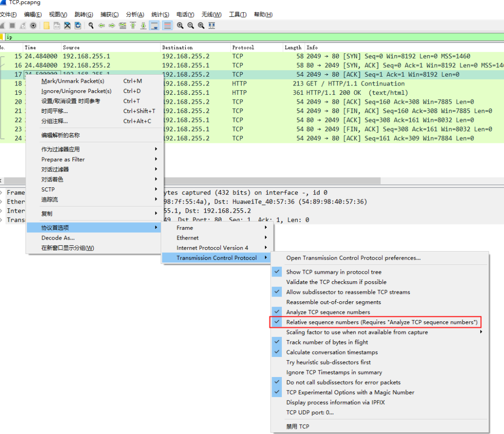Click the display filter bookmark icon
The height and width of the screenshot is (434, 504).
click(1, 37)
